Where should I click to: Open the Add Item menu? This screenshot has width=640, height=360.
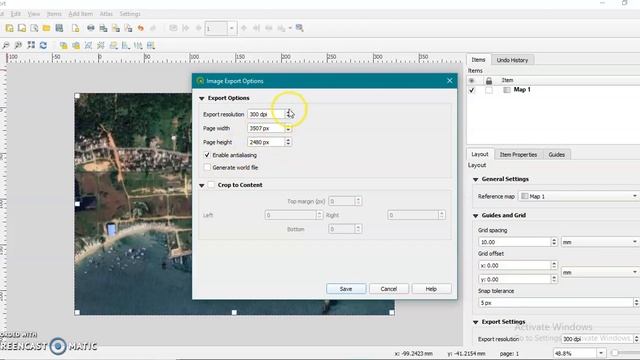pyautogui.click(x=80, y=14)
